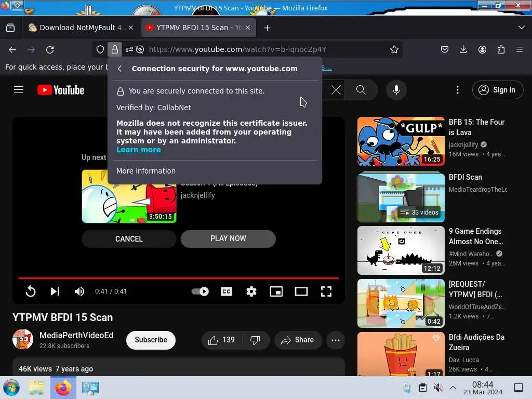Open MediaPerthVideoEd channel avatar

click(x=23, y=339)
